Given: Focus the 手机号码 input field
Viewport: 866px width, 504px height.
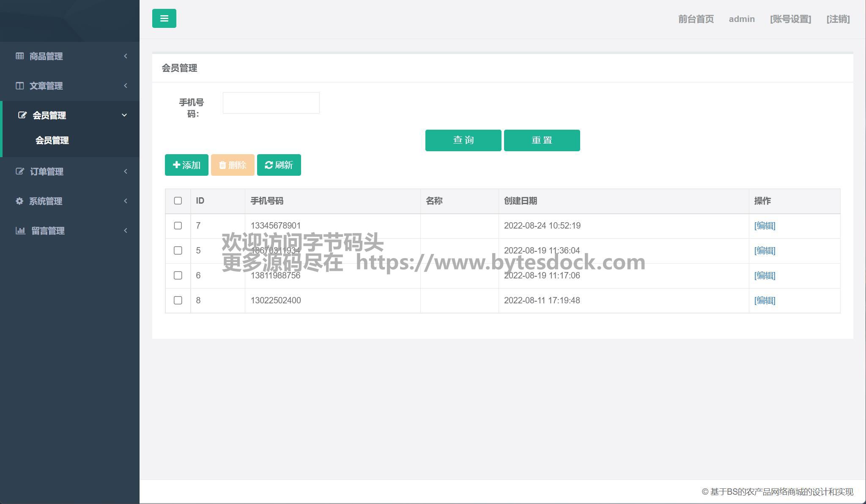Looking at the screenshot, I should pyautogui.click(x=271, y=103).
